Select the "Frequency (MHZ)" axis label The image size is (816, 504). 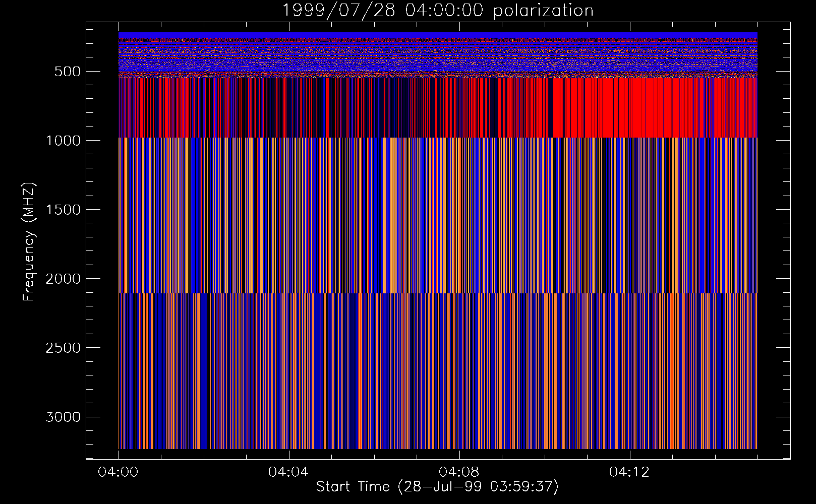[29, 241]
